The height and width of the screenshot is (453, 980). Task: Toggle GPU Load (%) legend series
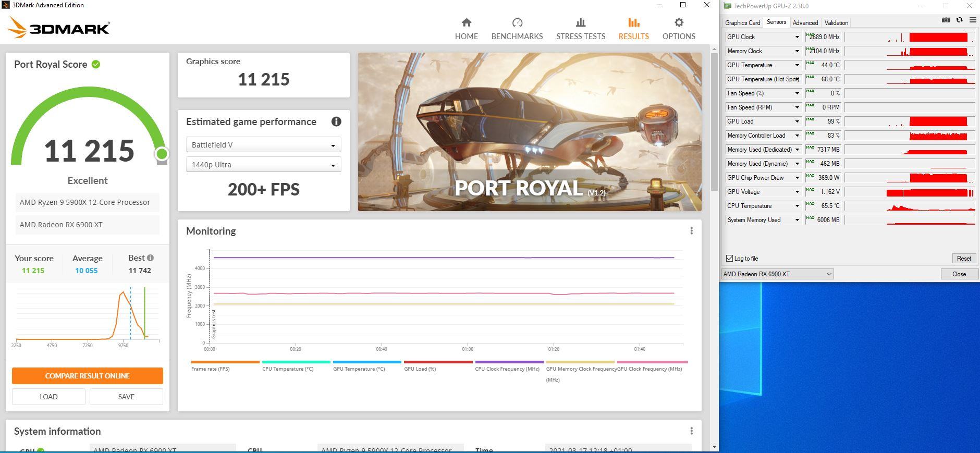[x=438, y=365]
